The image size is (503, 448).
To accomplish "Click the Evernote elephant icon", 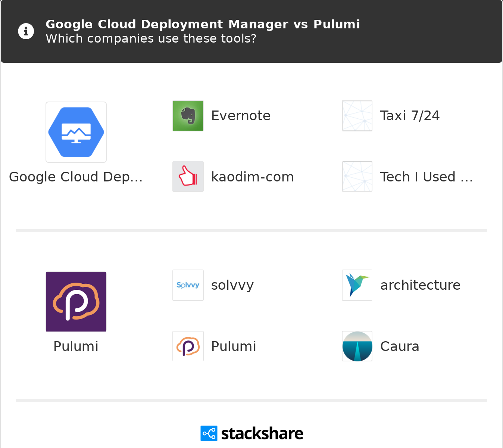I will coord(188,116).
